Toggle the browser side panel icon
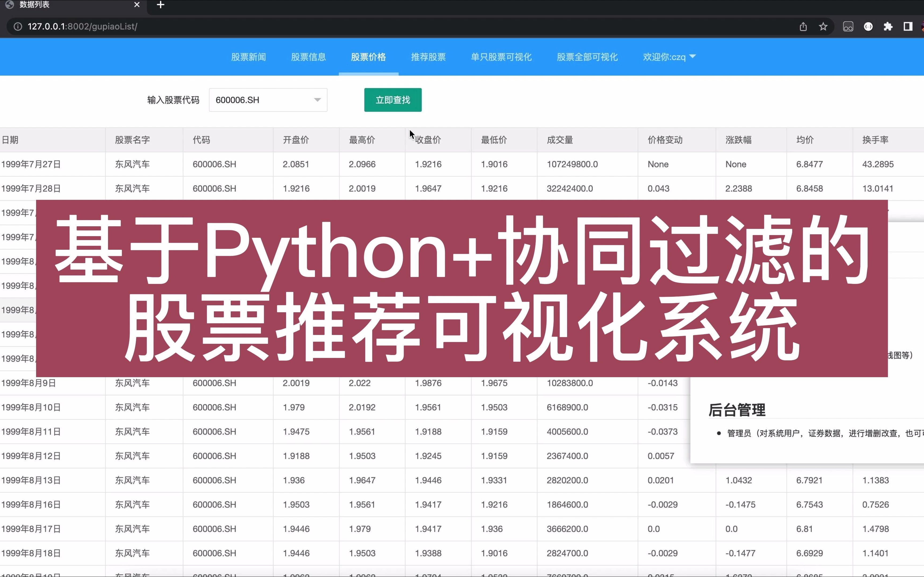 tap(908, 26)
